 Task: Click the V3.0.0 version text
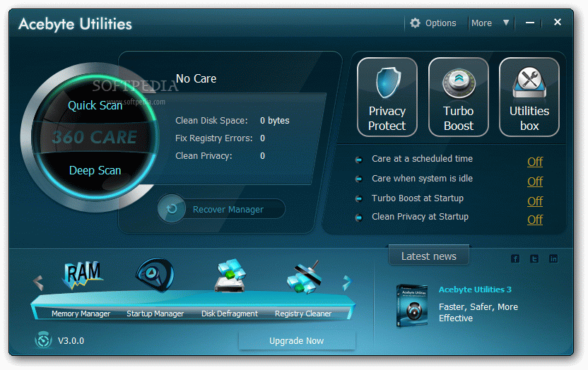[71, 341]
